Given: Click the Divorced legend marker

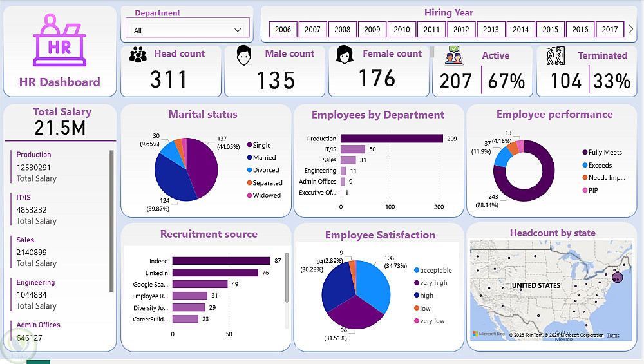Looking at the screenshot, I should coord(249,169).
